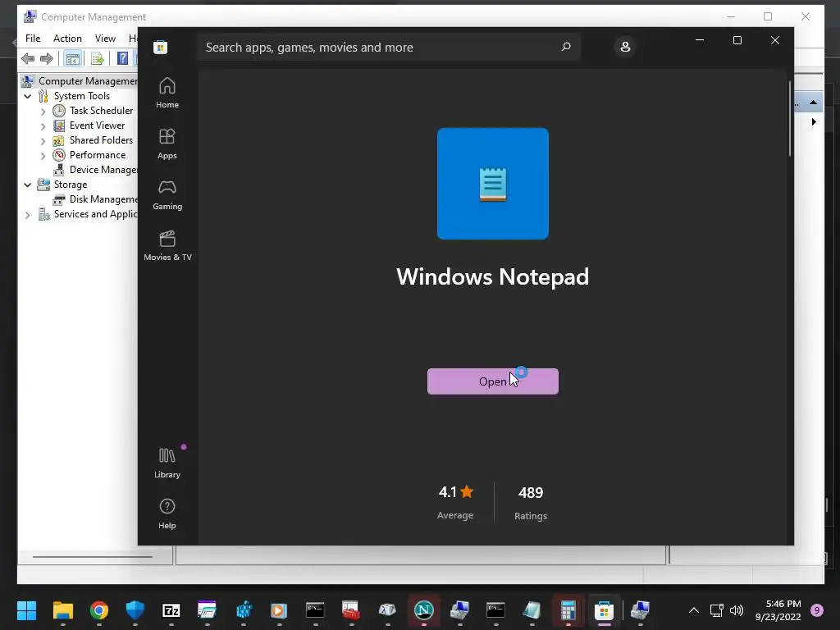Screen dimensions: 840x630
Task: Show hidden tray icons chevron
Action: point(694,610)
